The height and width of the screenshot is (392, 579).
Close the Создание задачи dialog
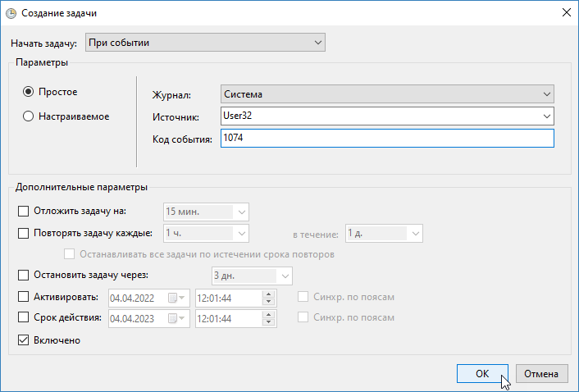tap(565, 13)
